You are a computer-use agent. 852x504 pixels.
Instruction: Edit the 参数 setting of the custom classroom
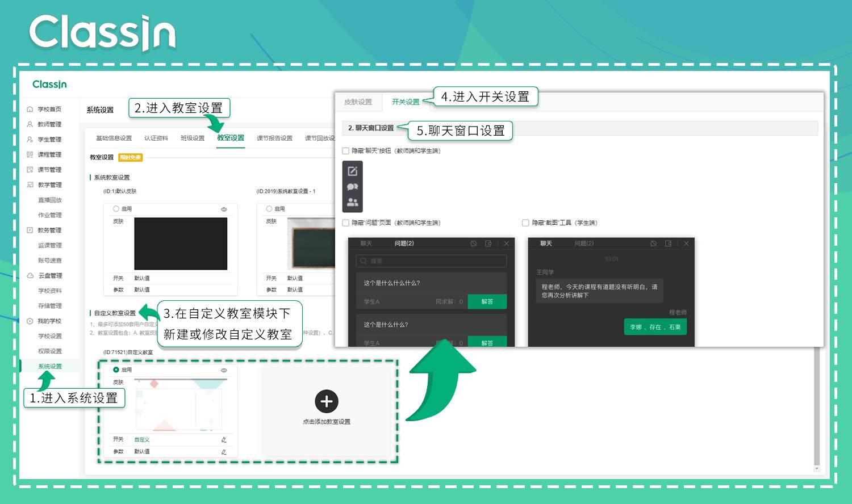[224, 452]
